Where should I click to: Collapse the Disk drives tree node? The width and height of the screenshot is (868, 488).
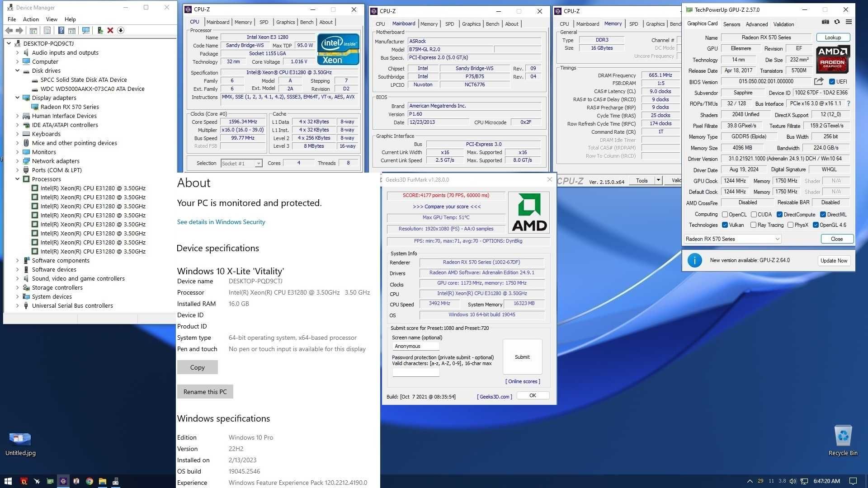point(17,70)
